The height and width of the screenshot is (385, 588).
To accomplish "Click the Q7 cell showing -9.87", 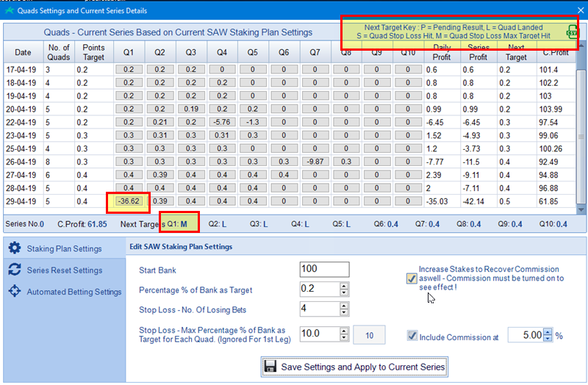I will point(315,162).
